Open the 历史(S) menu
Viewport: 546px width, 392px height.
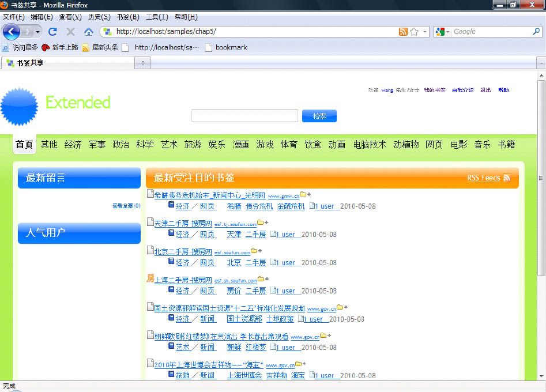99,17
